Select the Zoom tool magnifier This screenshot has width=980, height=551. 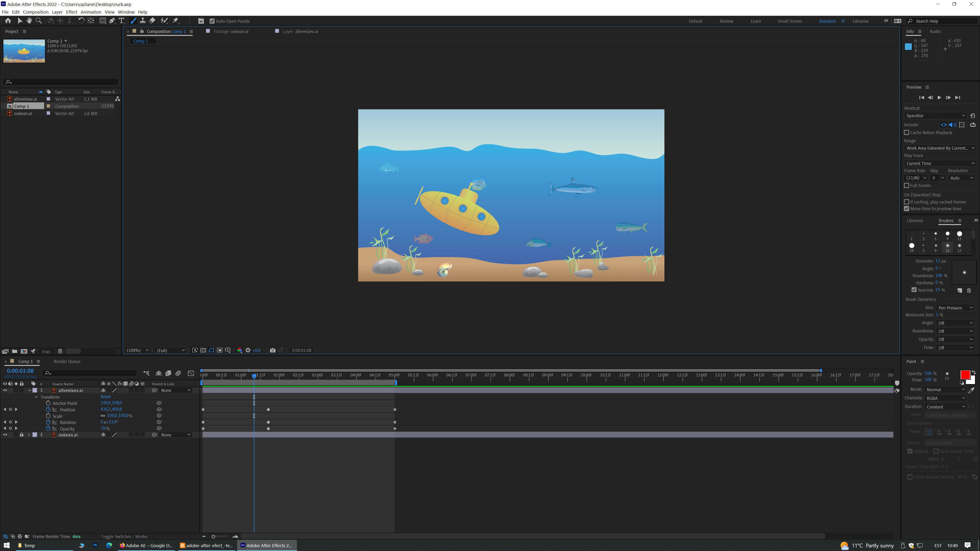tap(39, 21)
